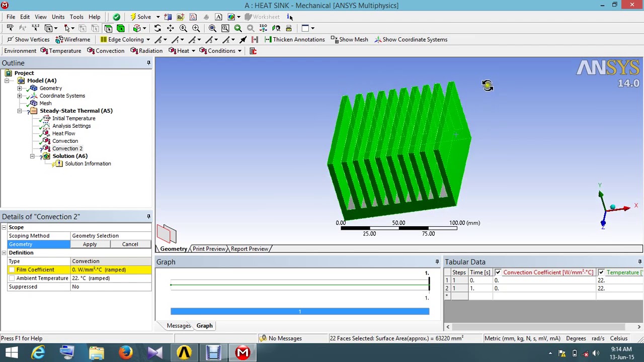Click the Tabular Data horizontal scrollbar track
This screenshot has height=362, width=644.
(543, 327)
